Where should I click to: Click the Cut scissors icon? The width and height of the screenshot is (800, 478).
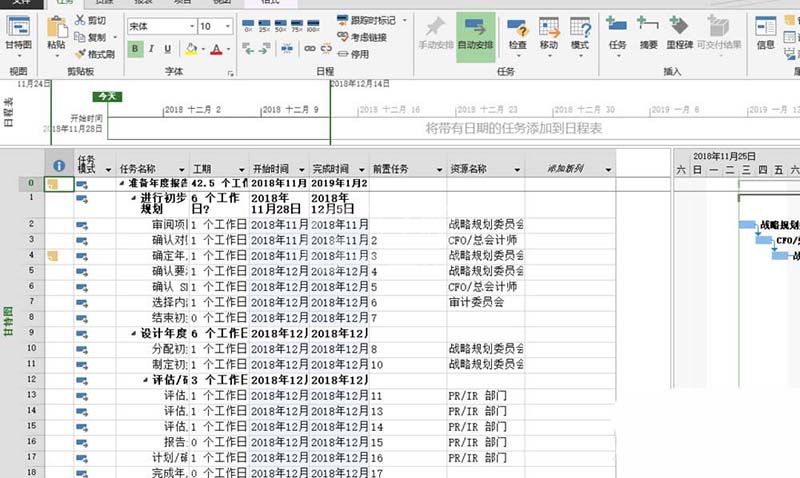coord(80,20)
